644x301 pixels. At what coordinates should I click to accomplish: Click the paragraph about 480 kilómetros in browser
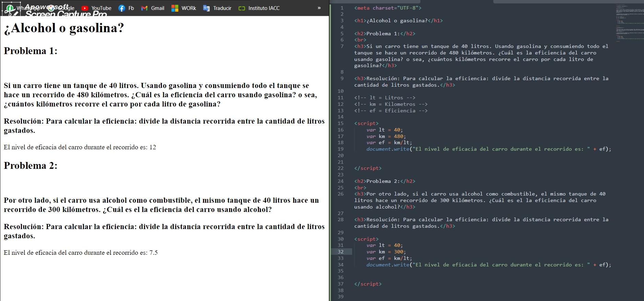pos(160,95)
